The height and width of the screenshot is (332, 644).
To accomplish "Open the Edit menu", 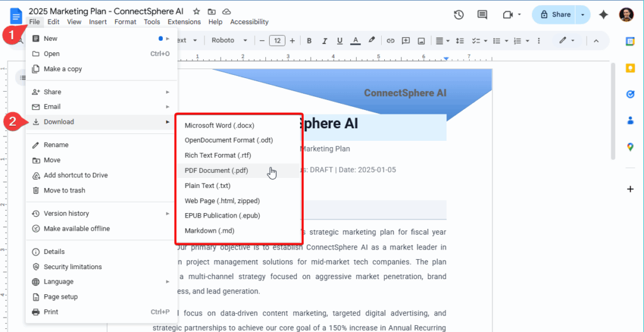I will [x=53, y=22].
